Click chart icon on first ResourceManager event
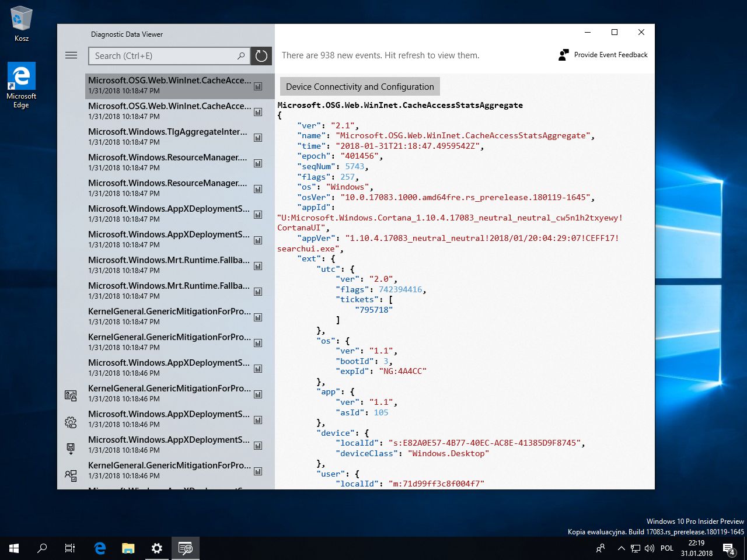 click(x=258, y=163)
